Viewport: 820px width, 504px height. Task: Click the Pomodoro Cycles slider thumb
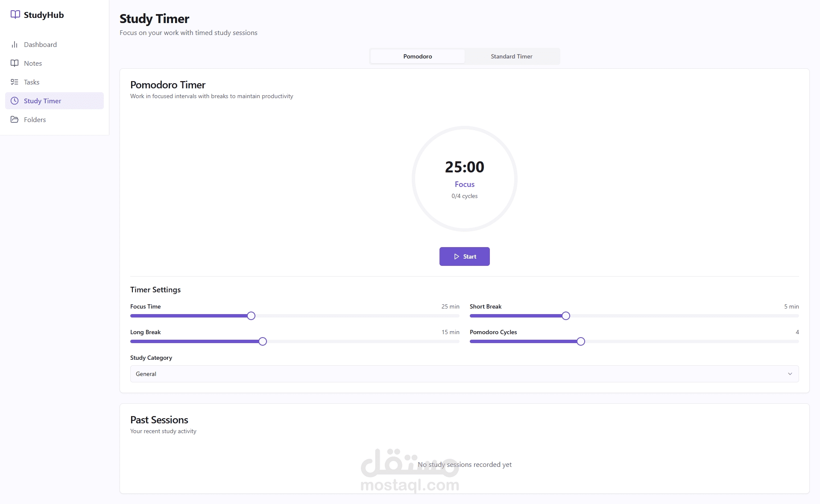point(581,341)
